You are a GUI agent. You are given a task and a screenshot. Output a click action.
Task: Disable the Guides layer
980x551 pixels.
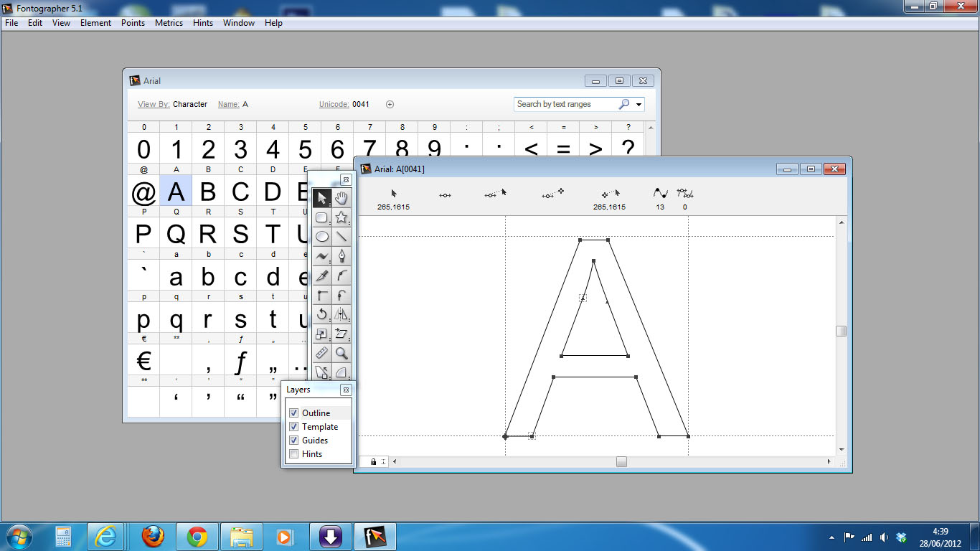(x=293, y=440)
